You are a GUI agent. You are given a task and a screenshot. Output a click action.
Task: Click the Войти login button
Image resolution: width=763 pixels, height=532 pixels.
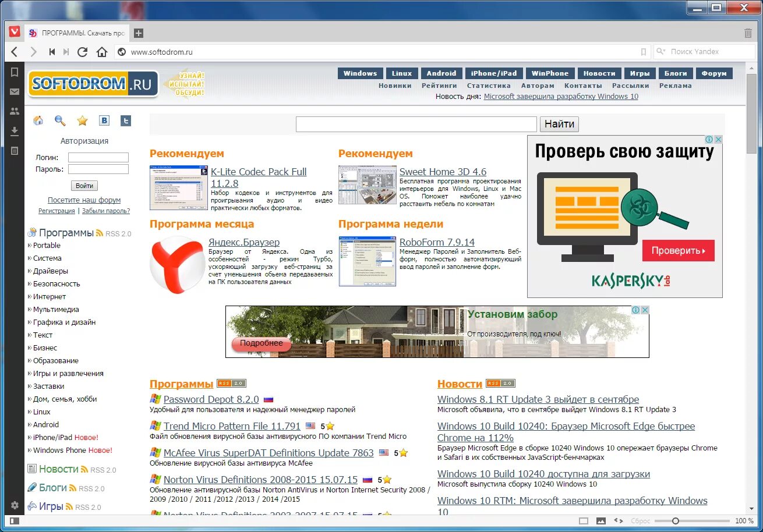coord(84,186)
